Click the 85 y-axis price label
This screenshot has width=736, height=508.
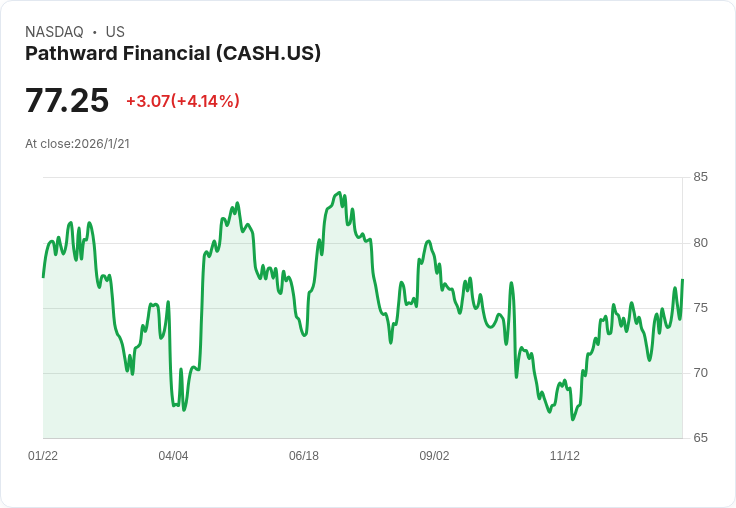point(700,177)
